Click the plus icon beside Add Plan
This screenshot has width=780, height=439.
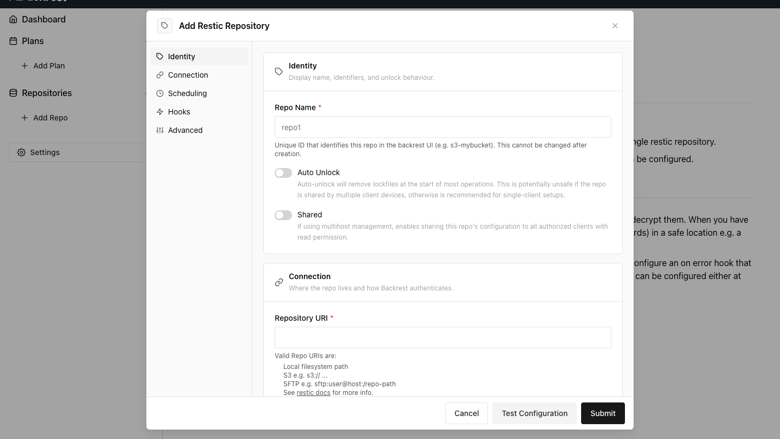[24, 66]
